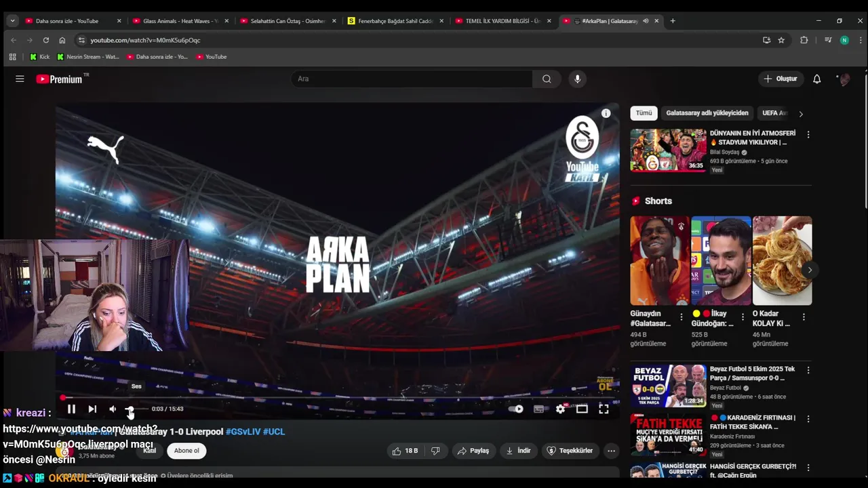Open options for O Kadar KOLAY Ki short
The image size is (868, 488).
click(804, 317)
